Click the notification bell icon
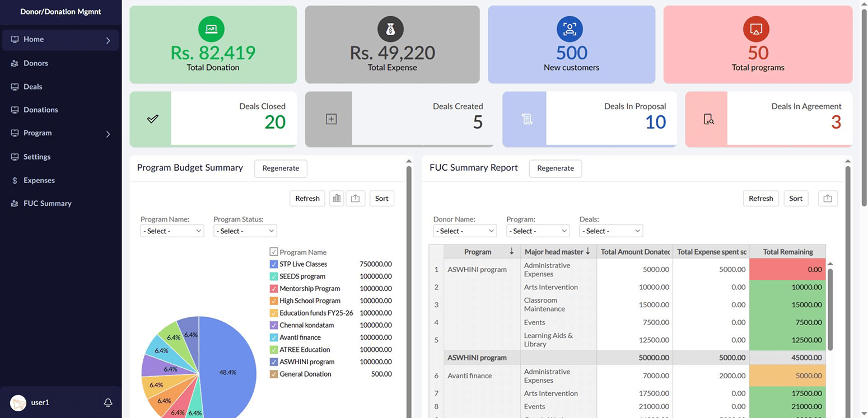 coord(108,402)
